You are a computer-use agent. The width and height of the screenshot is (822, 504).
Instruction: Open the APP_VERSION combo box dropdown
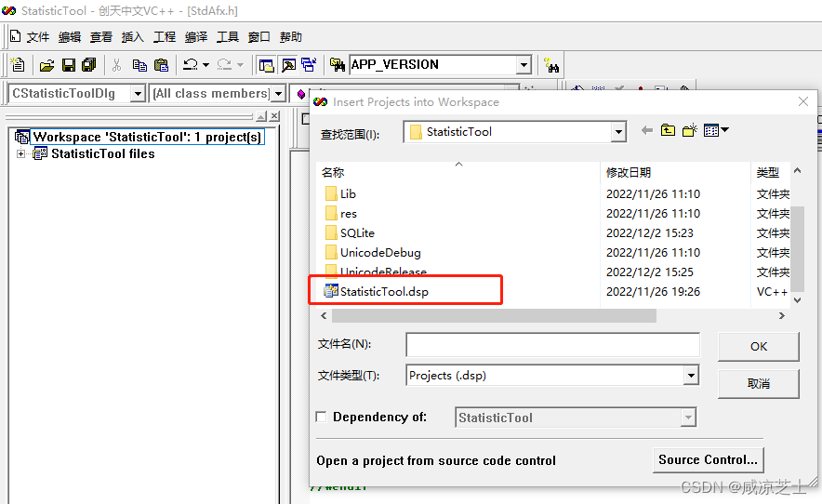[x=524, y=65]
